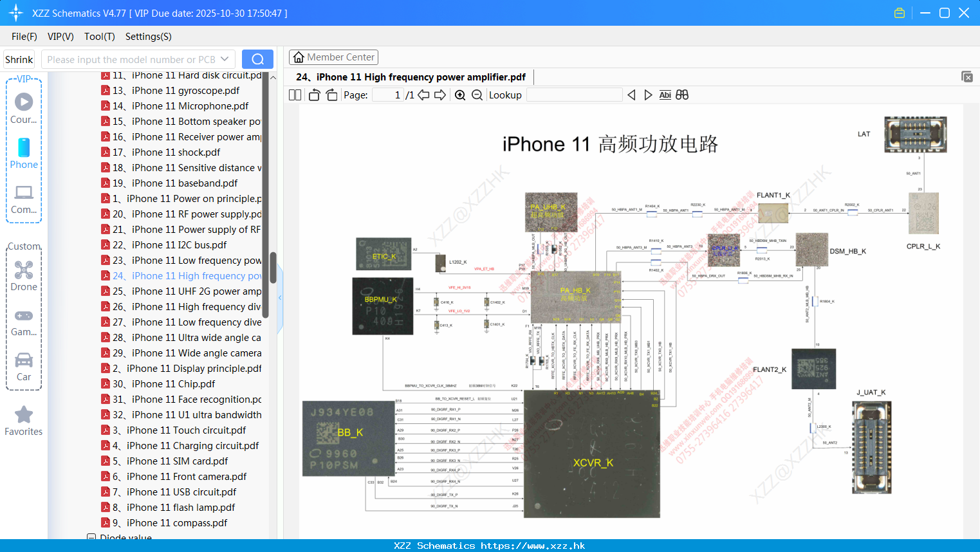
Task: Click the Shrink button
Action: pos(19,59)
